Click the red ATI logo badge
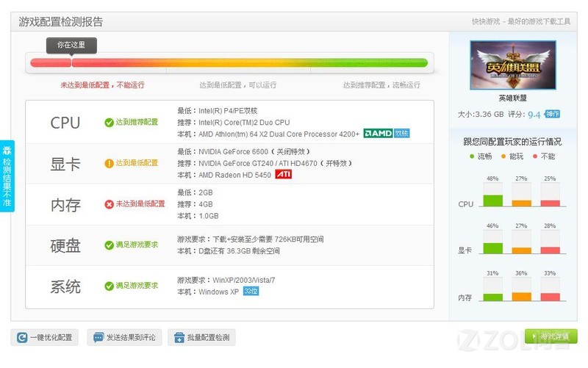Image resolution: width=588 pixels, height=368 pixels. (284, 174)
